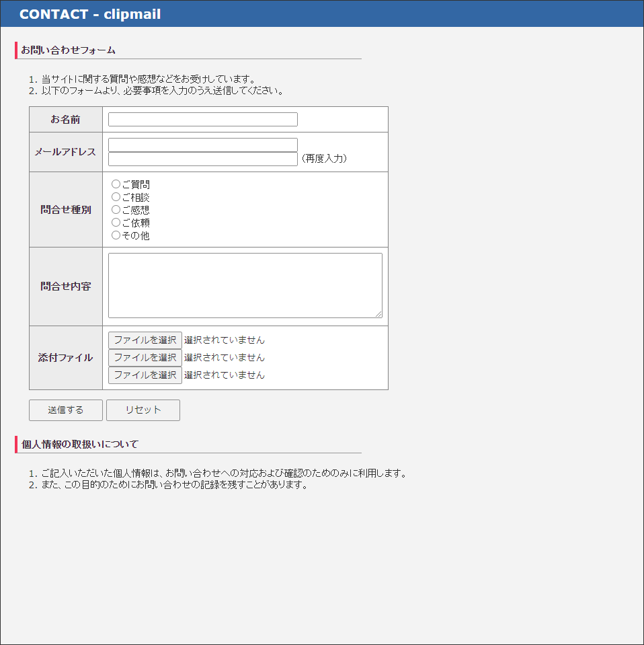Click inside the お名前 name field
The image size is (644, 645).
[202, 119]
